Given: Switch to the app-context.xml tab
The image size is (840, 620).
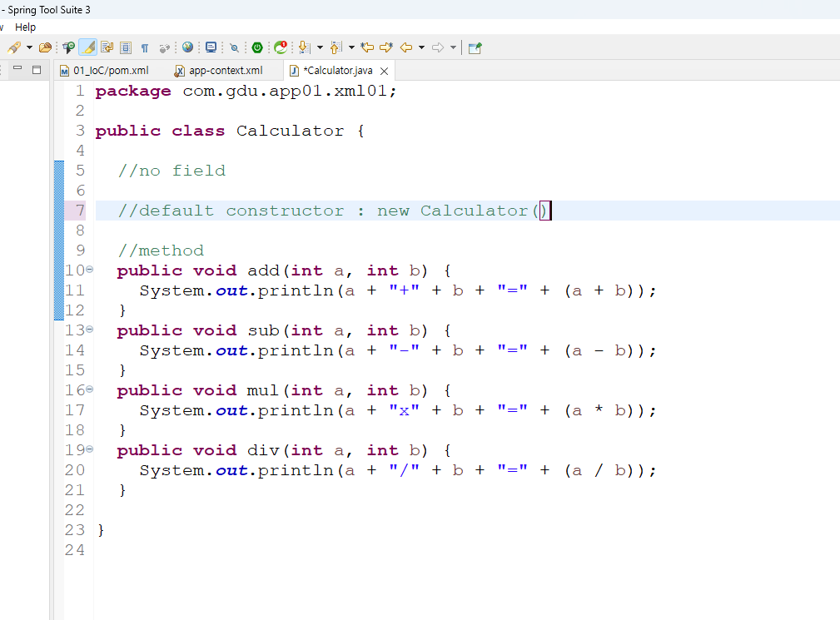Looking at the screenshot, I should click(219, 71).
